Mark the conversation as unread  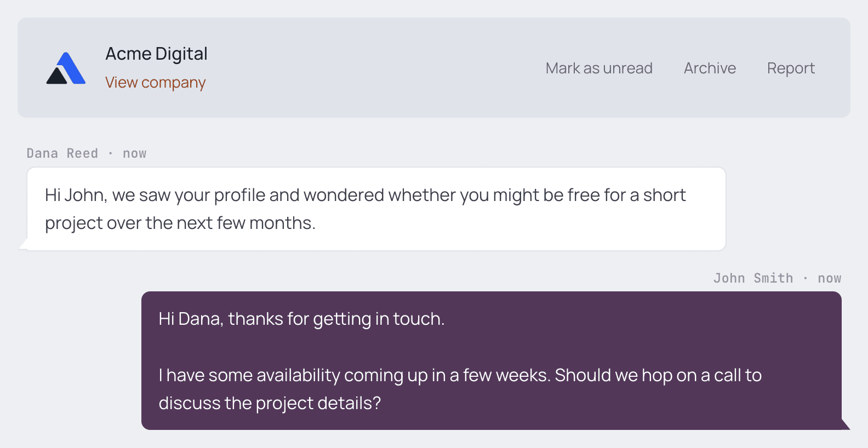[x=599, y=68]
